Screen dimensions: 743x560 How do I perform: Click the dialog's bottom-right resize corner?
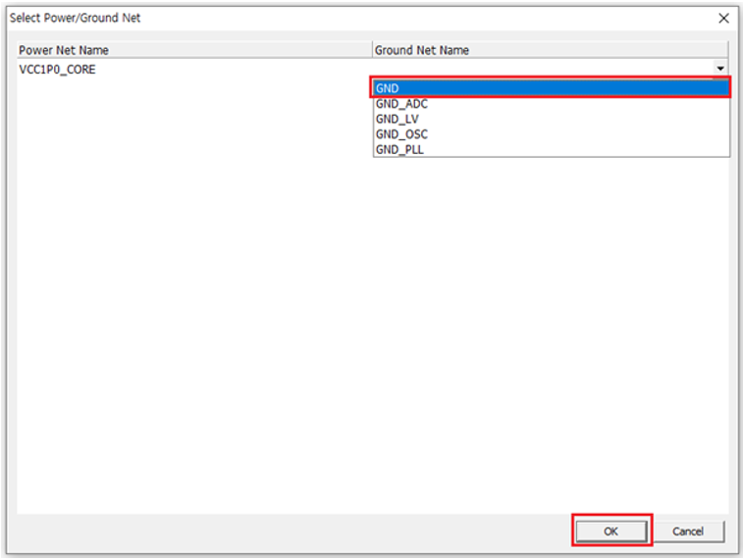click(736, 553)
